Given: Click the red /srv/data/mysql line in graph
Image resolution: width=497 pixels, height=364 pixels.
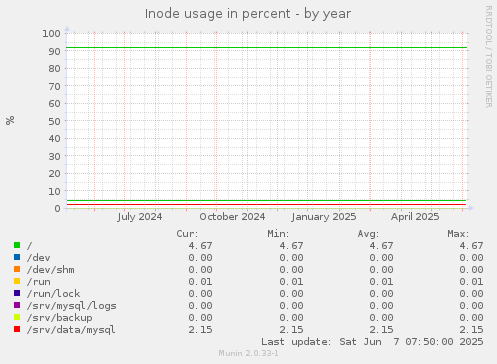Looking at the screenshot, I should [x=267, y=204].
